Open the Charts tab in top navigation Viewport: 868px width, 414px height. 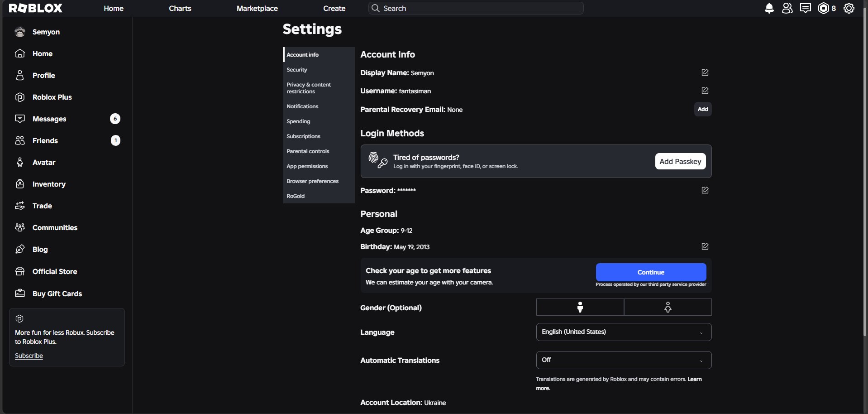(x=180, y=8)
